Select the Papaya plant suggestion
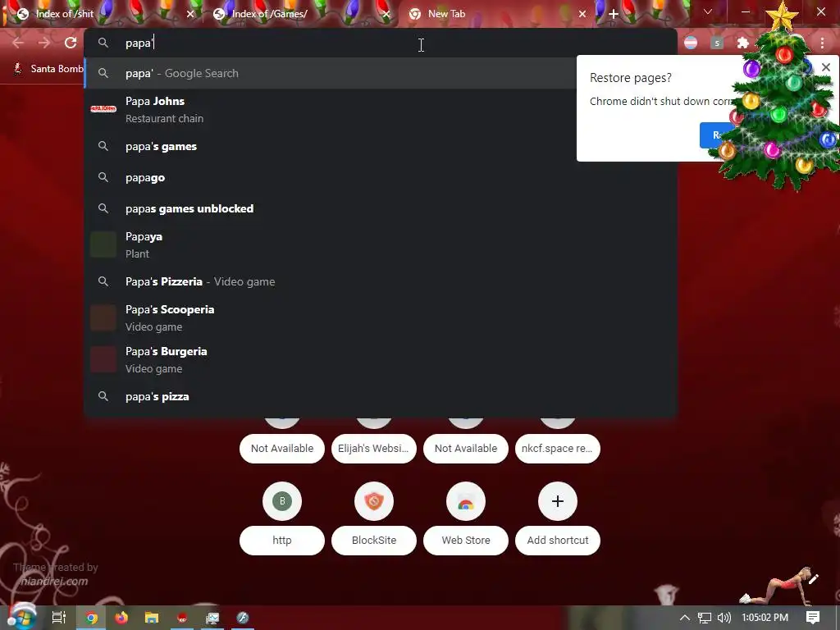 tap(381, 244)
